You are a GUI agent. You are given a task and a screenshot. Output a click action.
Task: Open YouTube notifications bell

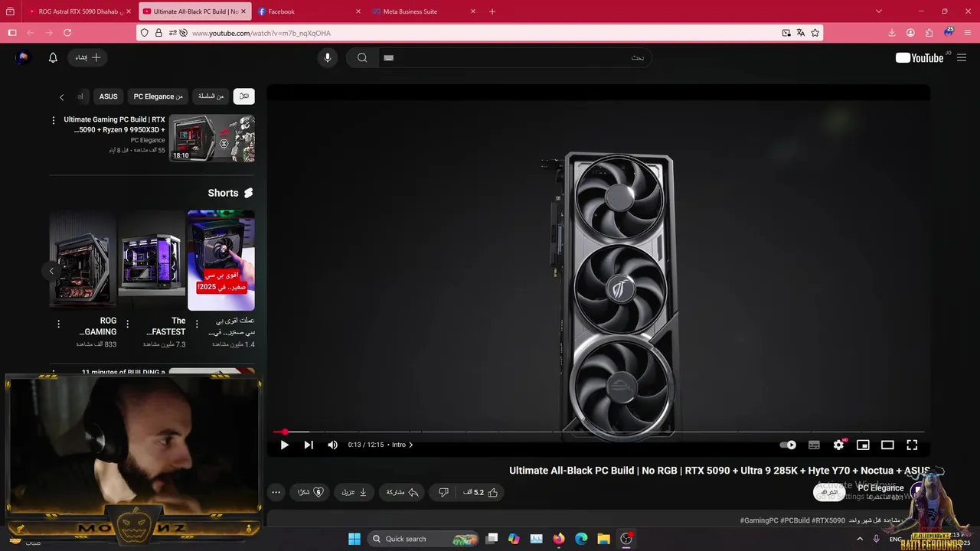coord(53,57)
